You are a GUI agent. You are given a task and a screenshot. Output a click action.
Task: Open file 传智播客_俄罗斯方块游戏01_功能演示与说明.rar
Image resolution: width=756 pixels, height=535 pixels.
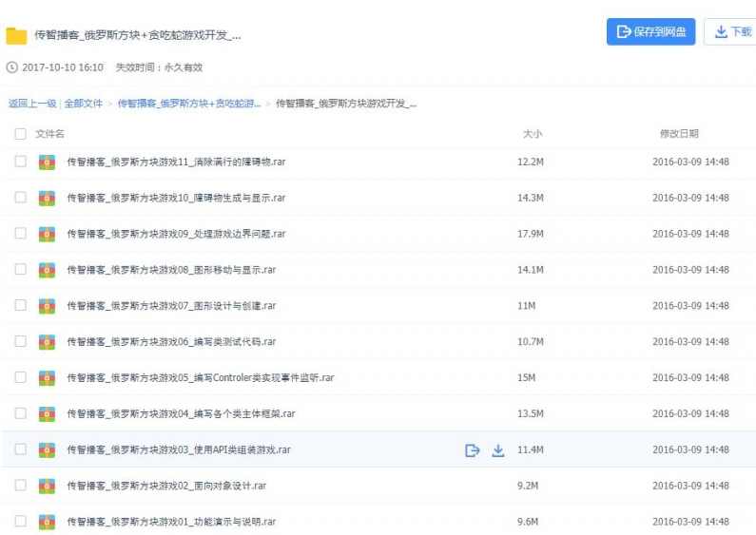pos(171,522)
